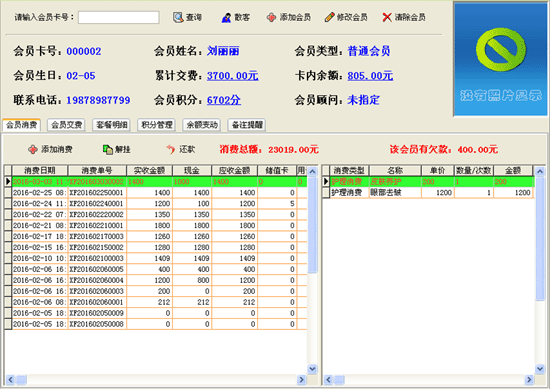
Task: Click the 还款 repayment arrow icon
Action: tap(170, 149)
